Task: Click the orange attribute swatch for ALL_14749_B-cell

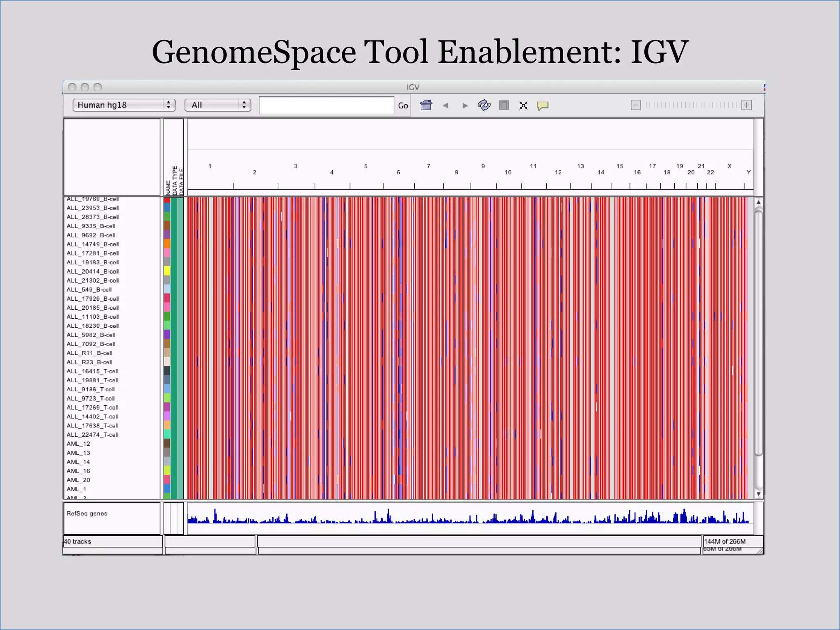Action: click(x=167, y=244)
